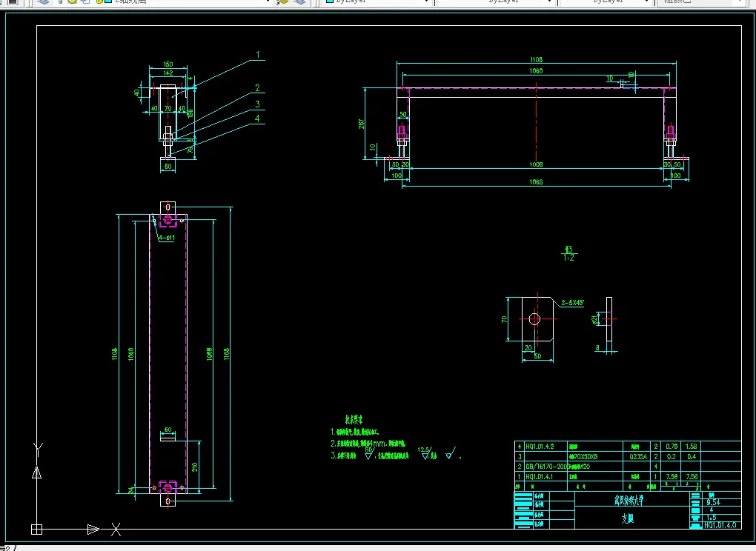Viewport: 756px width, 551px height.
Task: Select the 150 dimension in side view
Action: [x=168, y=64]
